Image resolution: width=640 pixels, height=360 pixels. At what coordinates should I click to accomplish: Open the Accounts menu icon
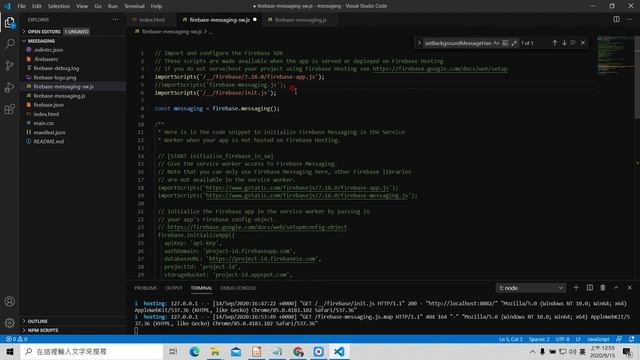(x=9, y=301)
